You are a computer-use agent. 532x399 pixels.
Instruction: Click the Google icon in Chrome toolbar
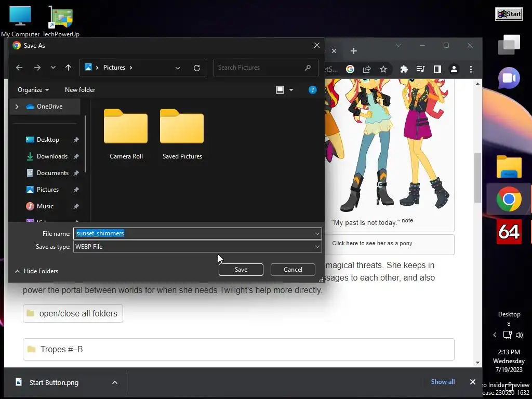[x=350, y=69]
